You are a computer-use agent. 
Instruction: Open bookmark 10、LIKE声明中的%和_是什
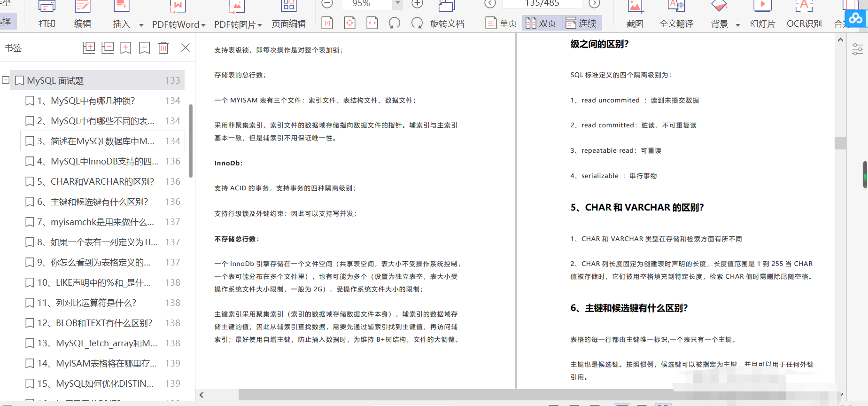[x=102, y=282]
